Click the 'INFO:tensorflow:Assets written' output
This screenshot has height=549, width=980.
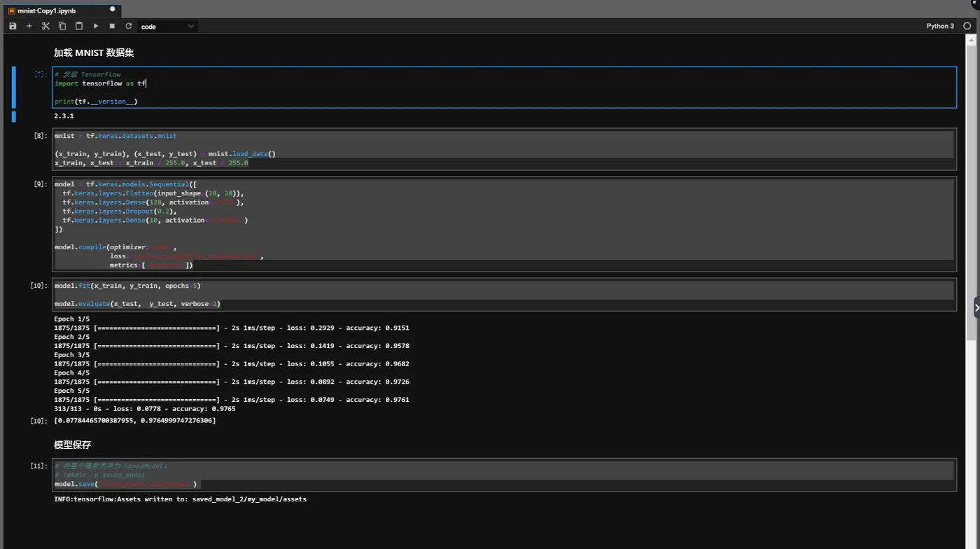click(x=180, y=499)
